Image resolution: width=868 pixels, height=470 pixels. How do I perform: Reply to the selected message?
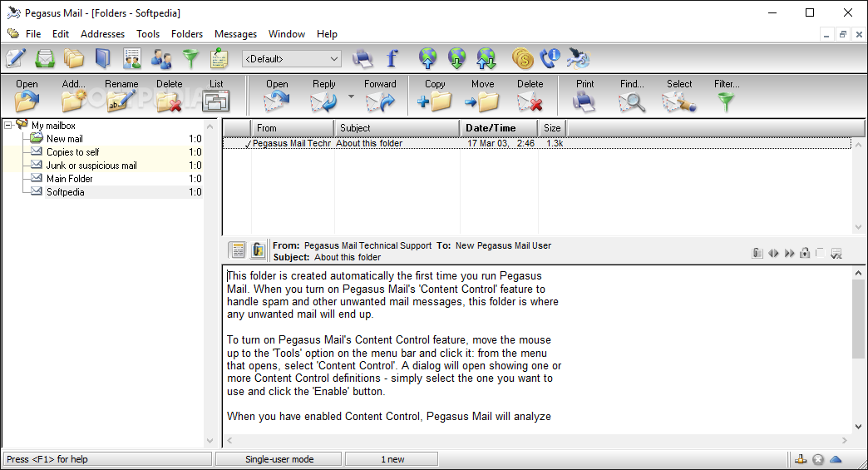(x=324, y=95)
